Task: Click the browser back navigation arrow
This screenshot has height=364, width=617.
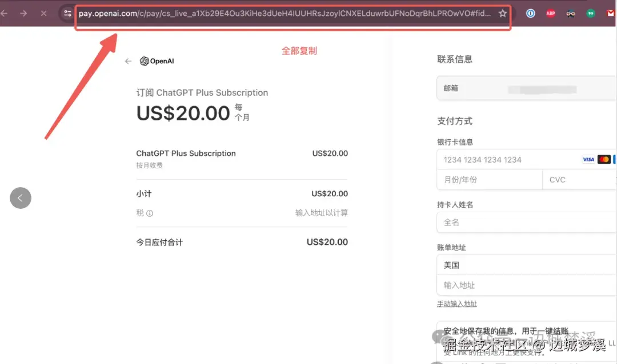Action: (6, 13)
